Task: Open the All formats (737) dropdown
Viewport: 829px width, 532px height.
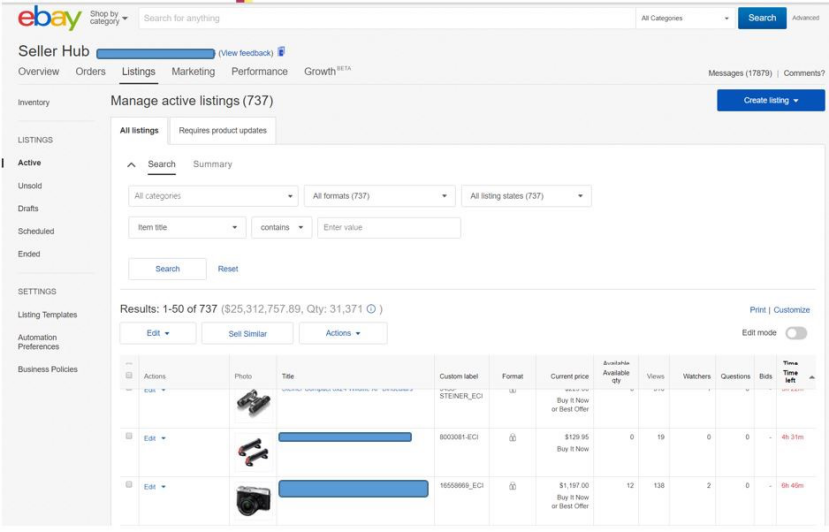Action: (x=379, y=196)
